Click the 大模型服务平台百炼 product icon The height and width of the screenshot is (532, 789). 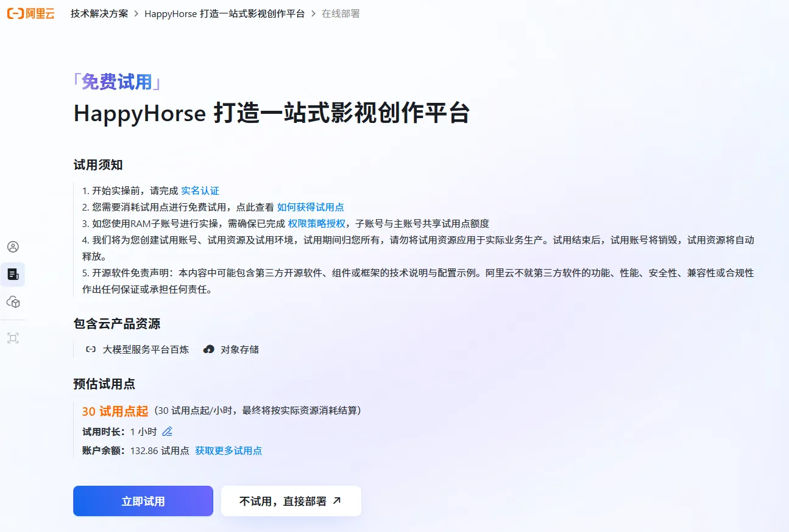[91, 349]
